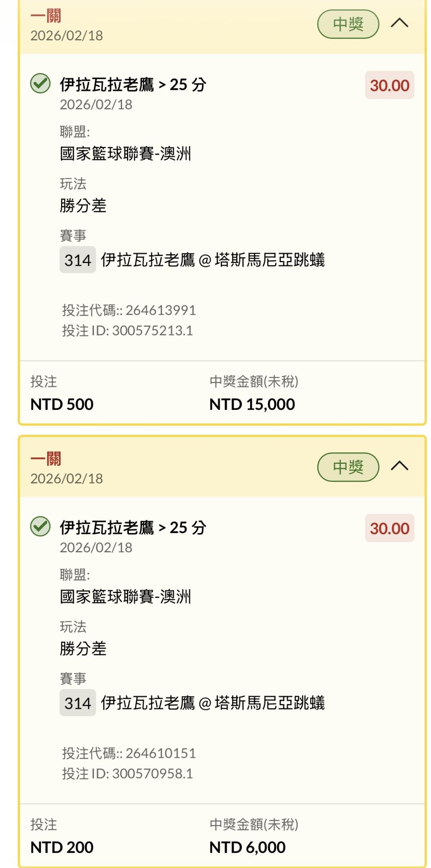The height and width of the screenshot is (868, 431).
Task: Tap the 中獎 badge on the second bet card
Action: 348,467
